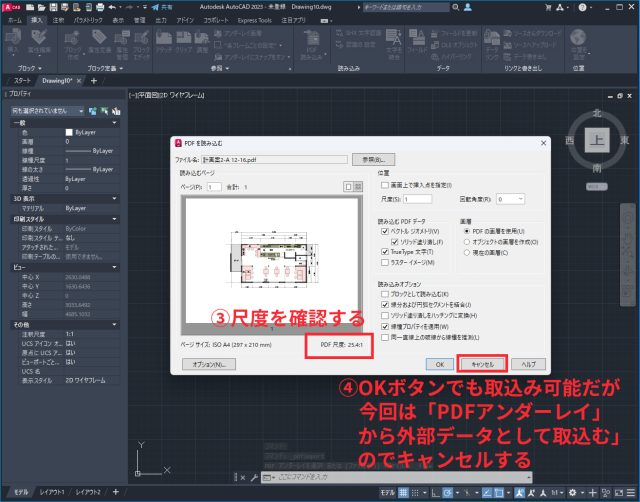This screenshot has width=640, height=502.
Task: Switch to レイアウト1 tab
Action: point(51,493)
